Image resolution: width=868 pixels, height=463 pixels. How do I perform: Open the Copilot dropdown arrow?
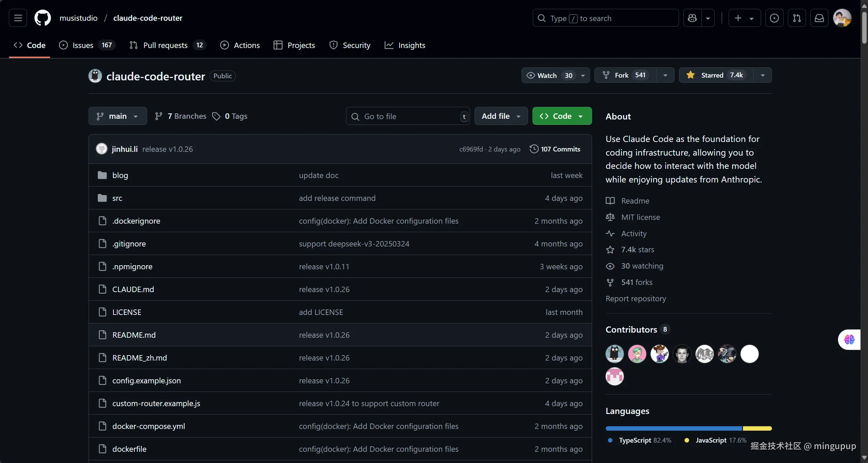click(708, 18)
